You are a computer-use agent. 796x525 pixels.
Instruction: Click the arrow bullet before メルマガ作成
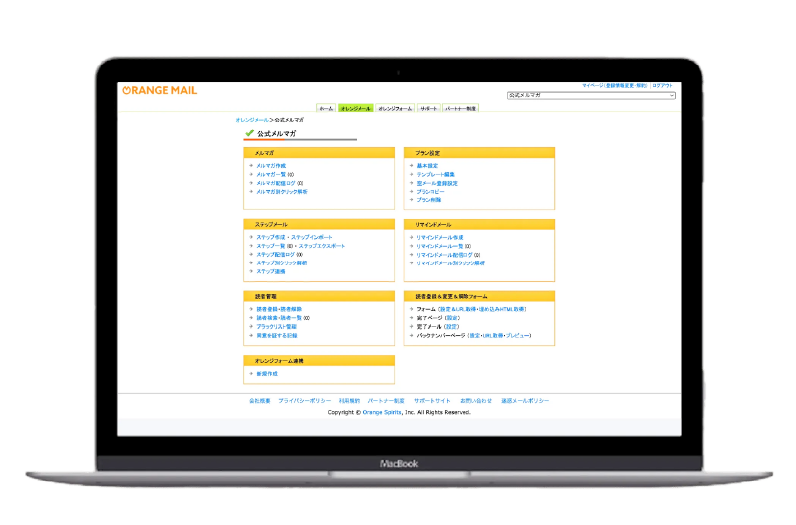251,165
